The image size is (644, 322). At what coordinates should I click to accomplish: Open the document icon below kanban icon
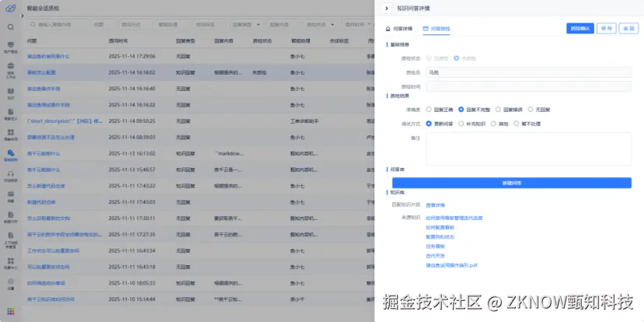coord(11,112)
